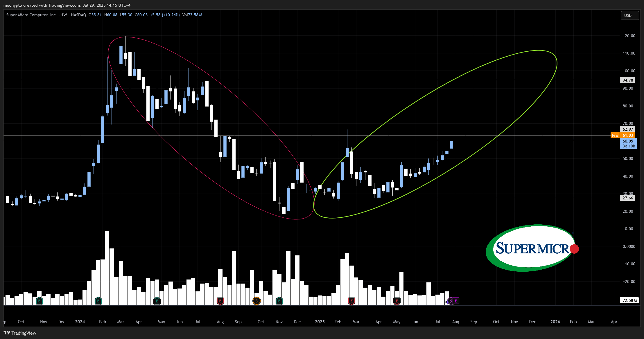
Task: Click the moonypto created with TradingView.com caption
Action: (67, 5)
